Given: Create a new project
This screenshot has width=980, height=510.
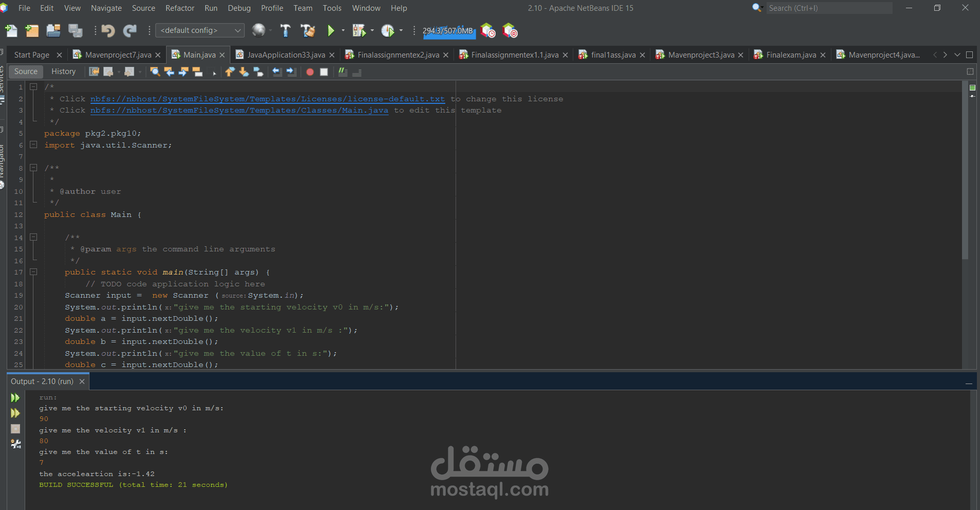Looking at the screenshot, I should (x=32, y=30).
